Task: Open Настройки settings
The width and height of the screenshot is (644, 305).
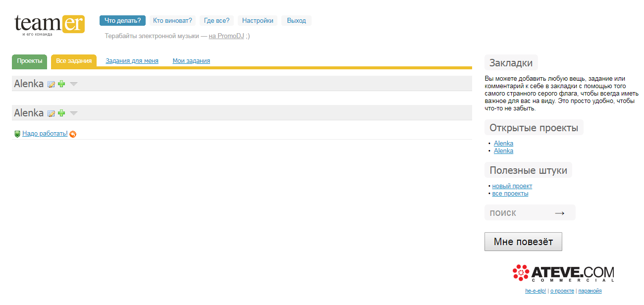Action: (x=258, y=20)
